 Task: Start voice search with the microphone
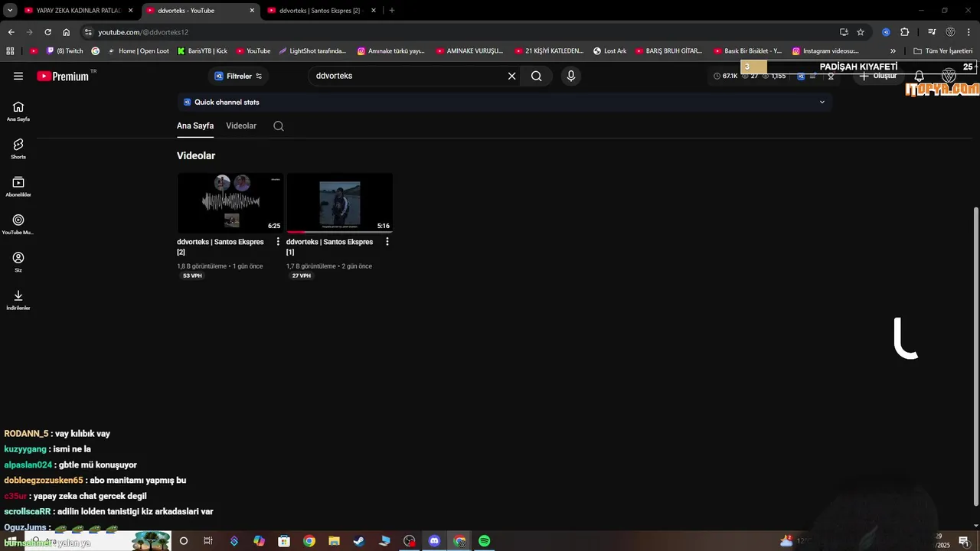click(x=570, y=76)
